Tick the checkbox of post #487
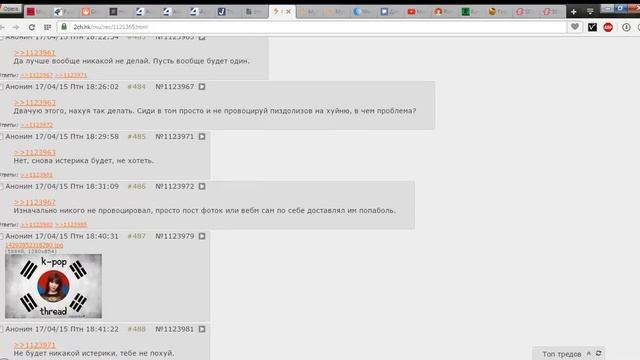 pyautogui.click(x=2, y=236)
